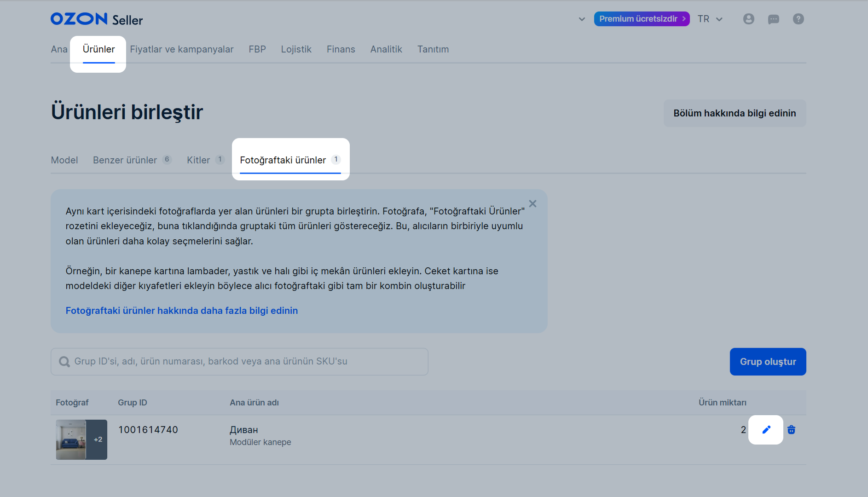
Task: Switch to the Model tab
Action: [x=64, y=160]
